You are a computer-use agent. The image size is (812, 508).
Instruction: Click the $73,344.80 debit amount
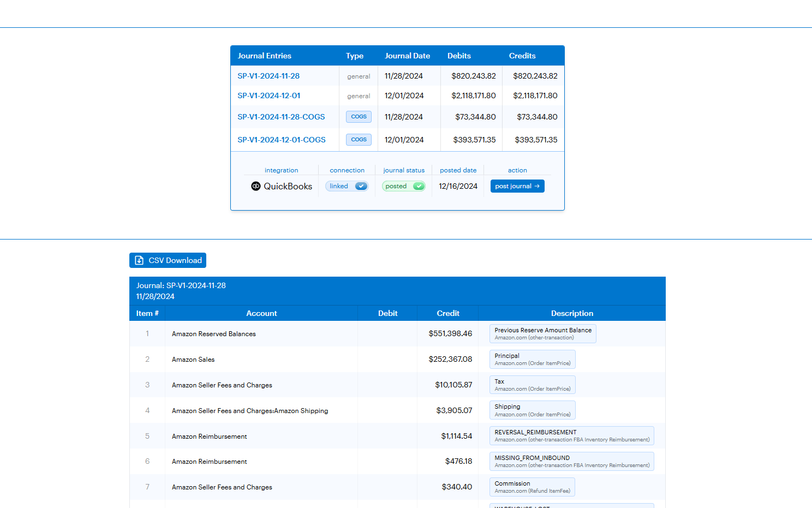(476, 117)
